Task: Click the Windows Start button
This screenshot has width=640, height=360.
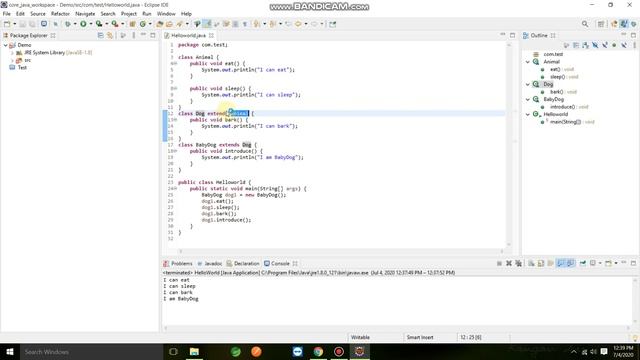Action: 9,352
